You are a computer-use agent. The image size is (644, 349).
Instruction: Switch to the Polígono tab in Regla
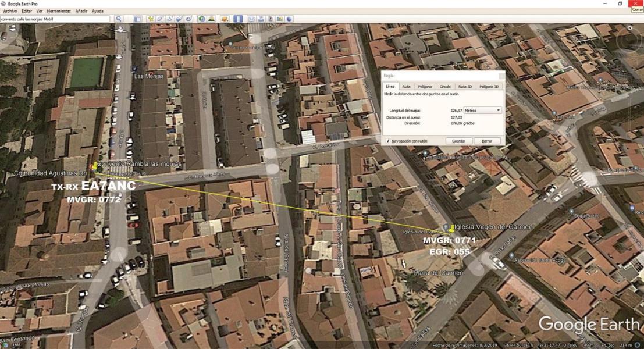pos(425,86)
